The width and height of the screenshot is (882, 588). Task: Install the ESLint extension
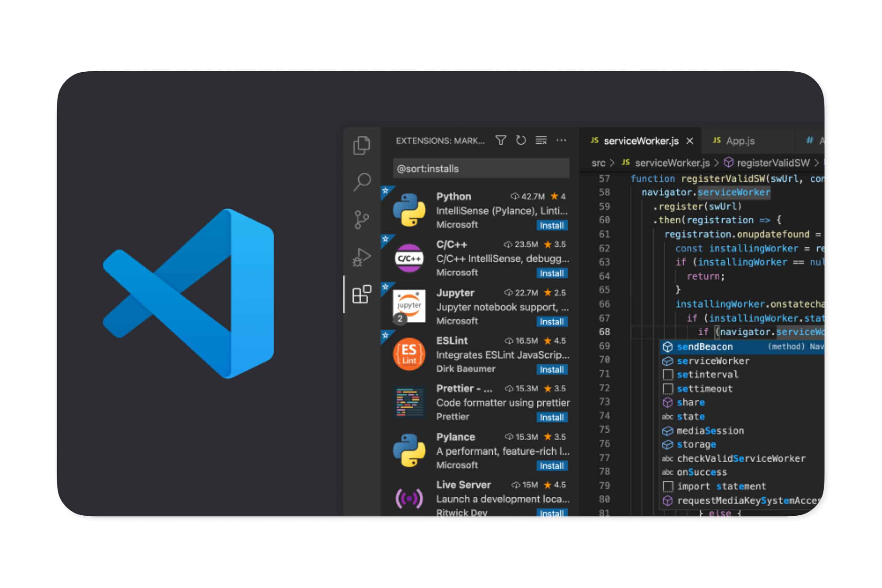pos(551,370)
